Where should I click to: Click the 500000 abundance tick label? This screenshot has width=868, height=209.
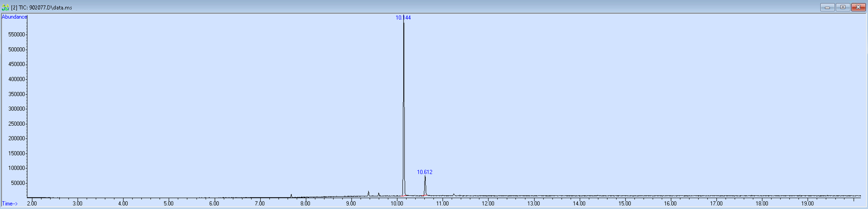pyautogui.click(x=16, y=50)
